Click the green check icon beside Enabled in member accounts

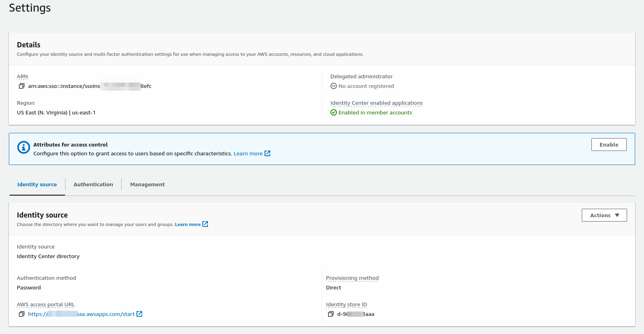coord(333,113)
